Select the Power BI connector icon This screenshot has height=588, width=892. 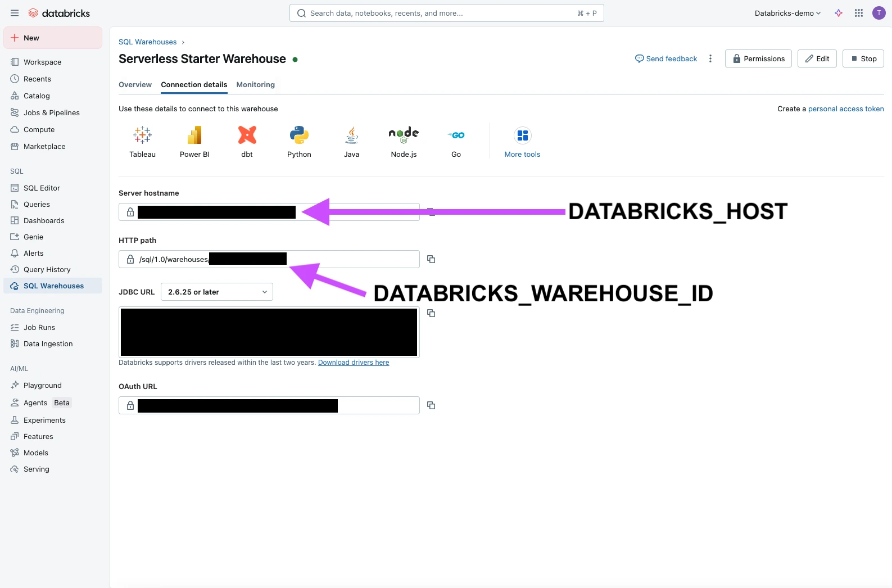pos(194,135)
